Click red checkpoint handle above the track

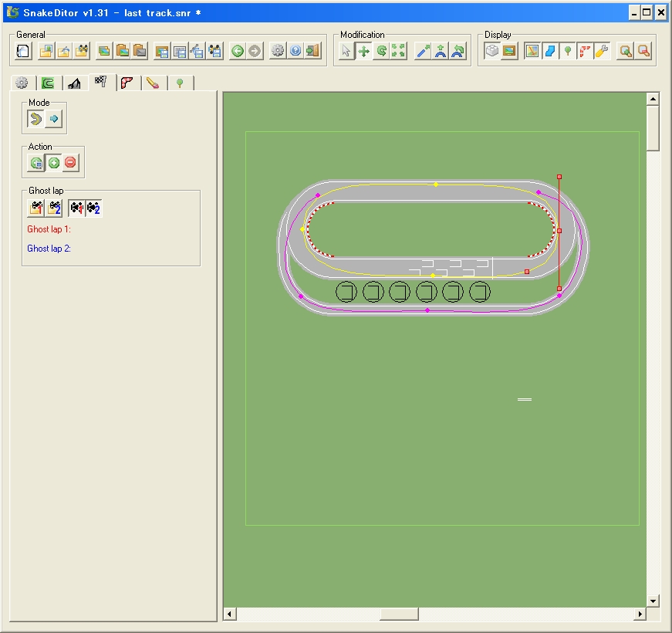tap(559, 177)
